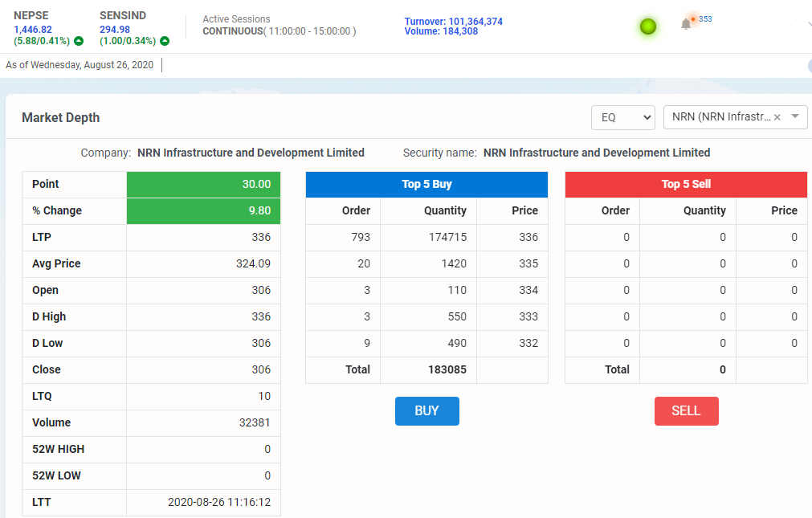Expand the top-right user menu chevron

coord(807,24)
